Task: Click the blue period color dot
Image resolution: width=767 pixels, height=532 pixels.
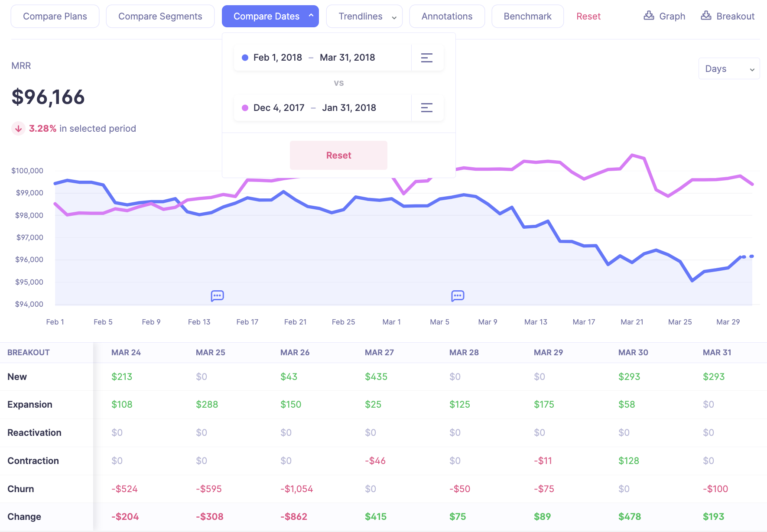Action: (245, 57)
